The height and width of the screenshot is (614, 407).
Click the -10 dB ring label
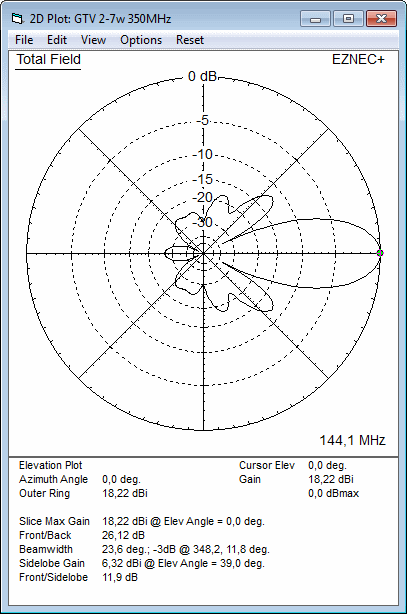[x=203, y=154]
